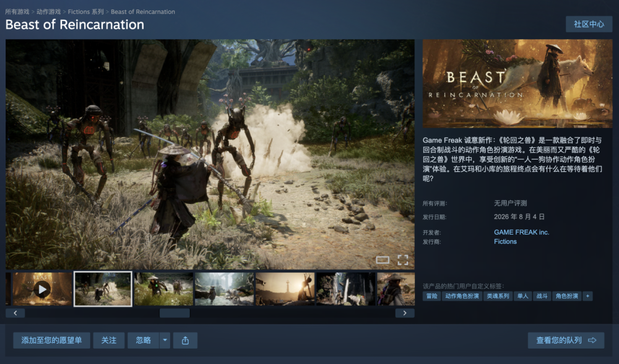Select the 战斗 tag

542,296
